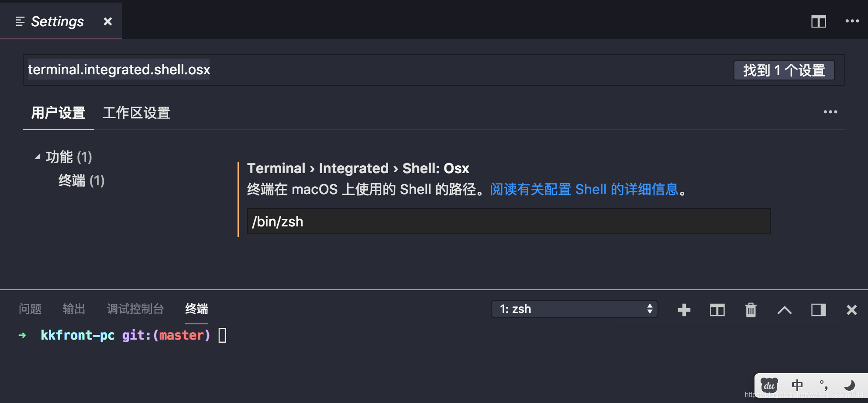Image resolution: width=868 pixels, height=403 pixels.
Task: Open the 输出 panel tab
Action: point(74,309)
